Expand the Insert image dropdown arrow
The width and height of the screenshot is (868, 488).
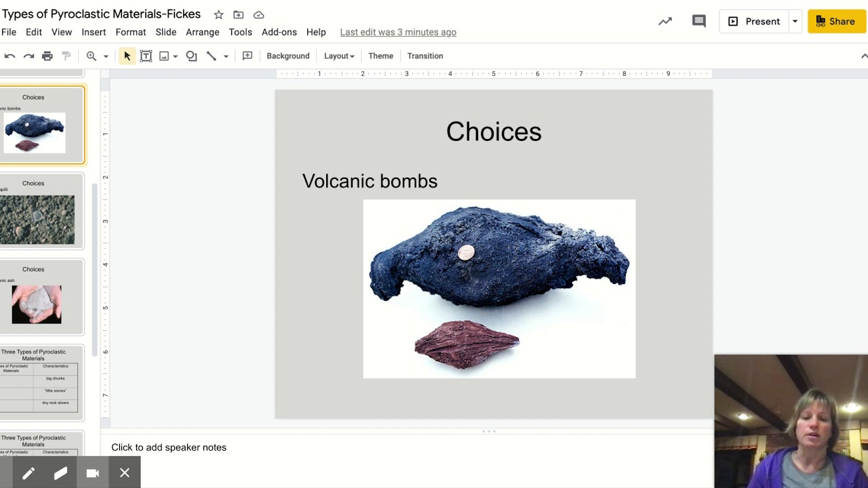click(x=175, y=56)
